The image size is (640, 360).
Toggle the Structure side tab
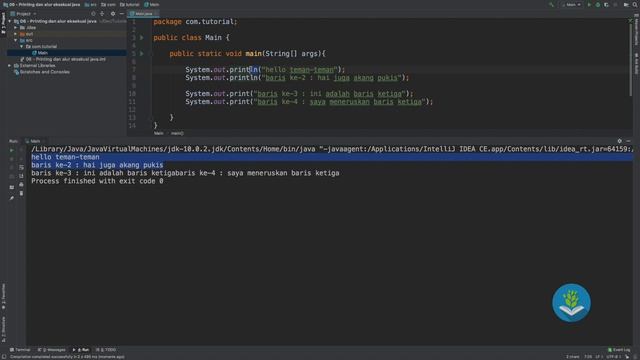(x=3, y=329)
